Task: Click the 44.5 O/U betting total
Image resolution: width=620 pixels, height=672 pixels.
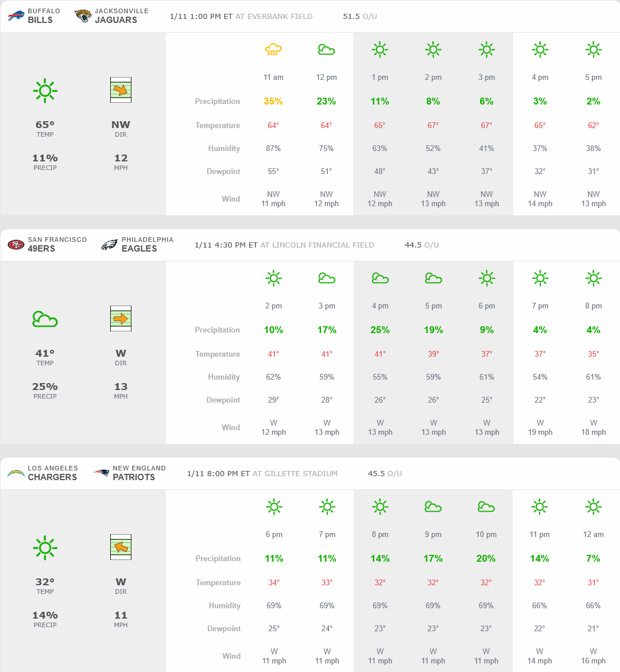Action: [421, 245]
